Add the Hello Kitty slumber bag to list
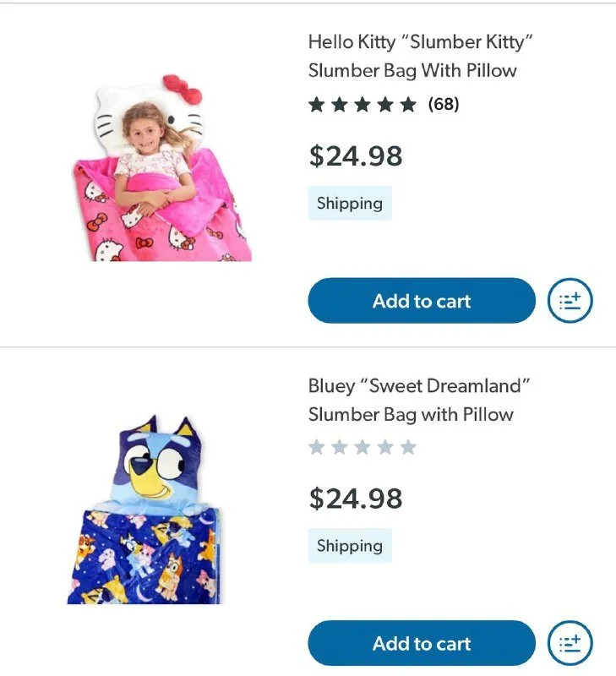The image size is (616, 676). (x=570, y=301)
